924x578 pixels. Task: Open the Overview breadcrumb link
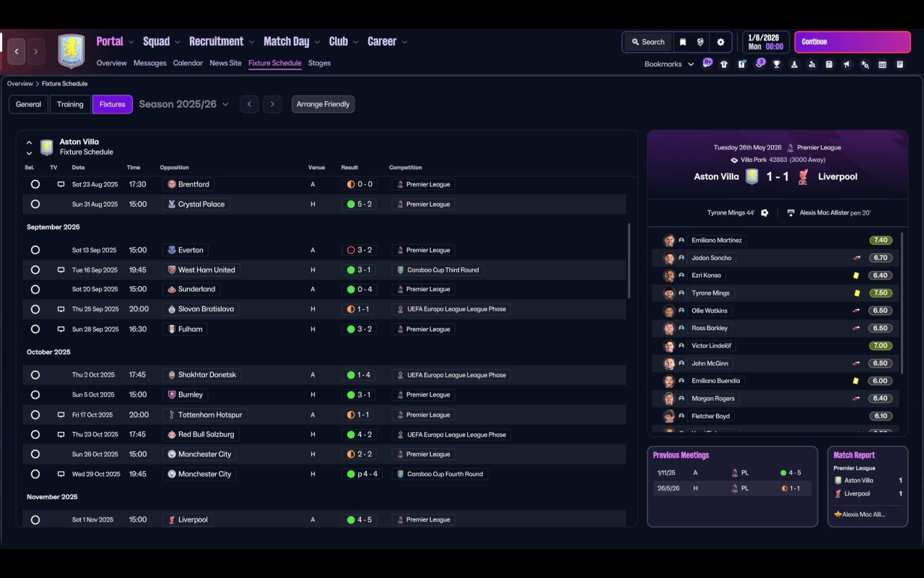pos(20,84)
